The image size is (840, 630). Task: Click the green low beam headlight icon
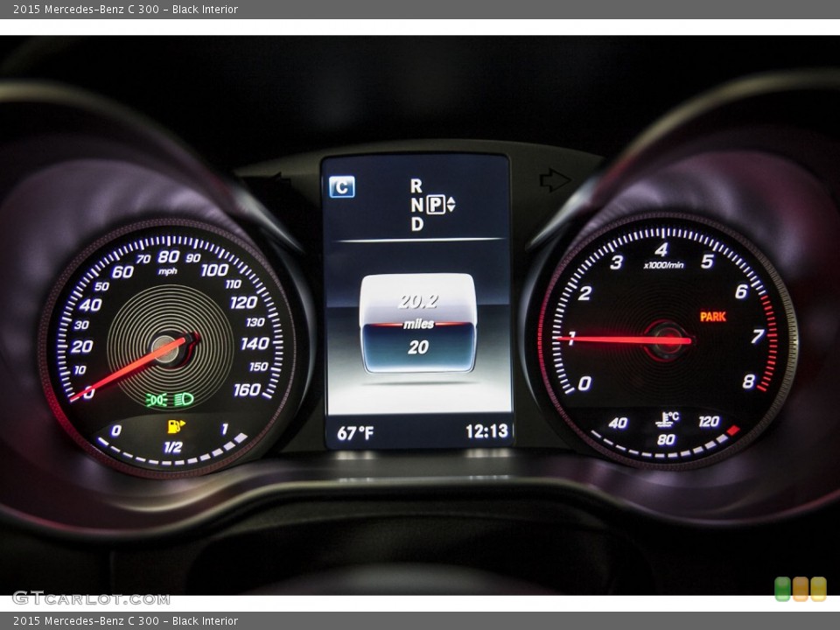coord(184,399)
